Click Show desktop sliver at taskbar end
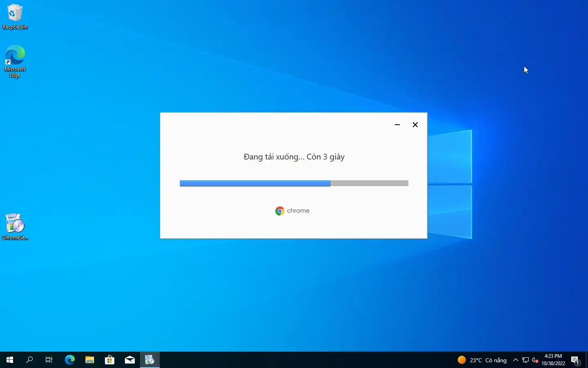 [587, 360]
